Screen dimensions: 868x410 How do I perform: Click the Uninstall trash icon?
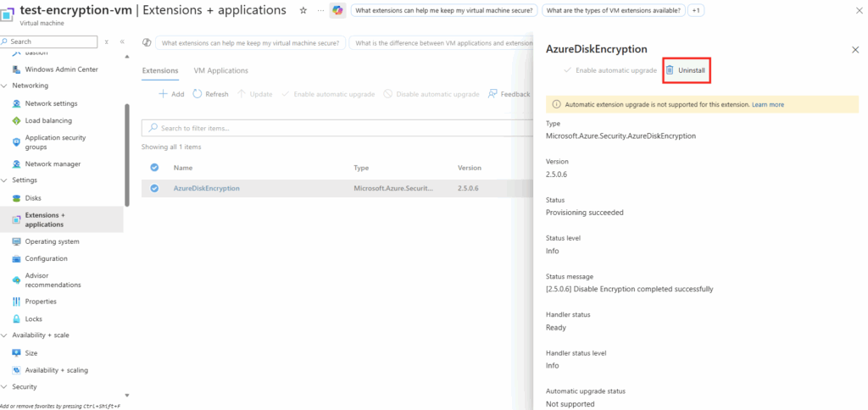tap(670, 70)
